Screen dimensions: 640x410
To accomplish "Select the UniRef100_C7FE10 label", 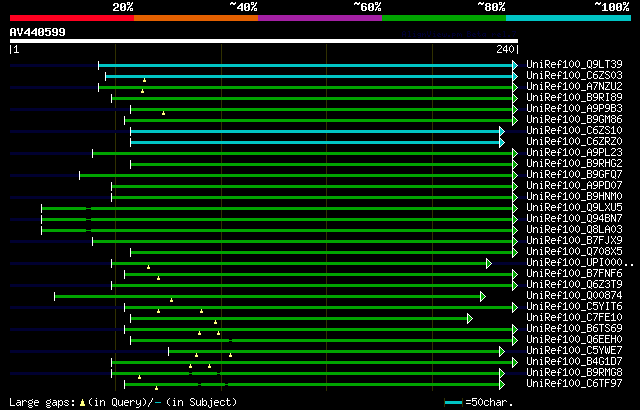I will [x=574, y=317].
